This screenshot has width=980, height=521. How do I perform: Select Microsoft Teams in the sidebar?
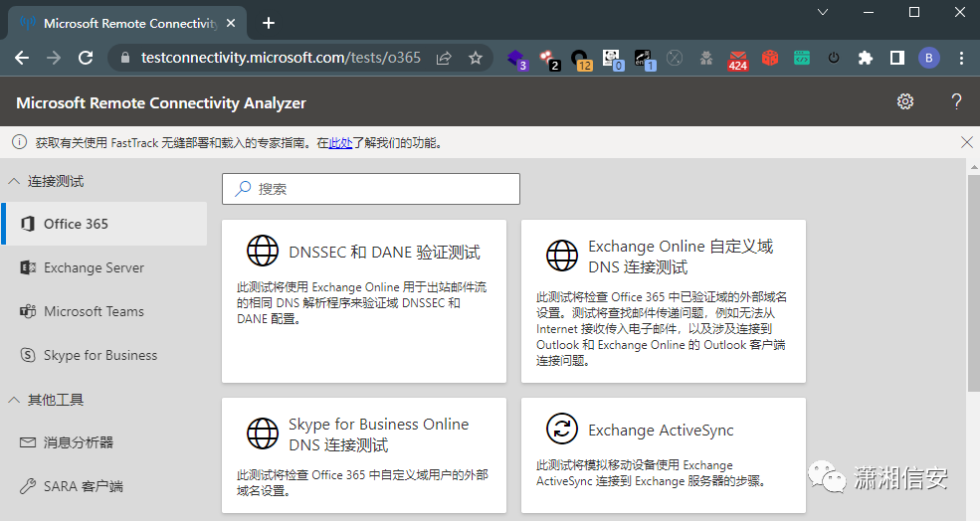point(103,311)
